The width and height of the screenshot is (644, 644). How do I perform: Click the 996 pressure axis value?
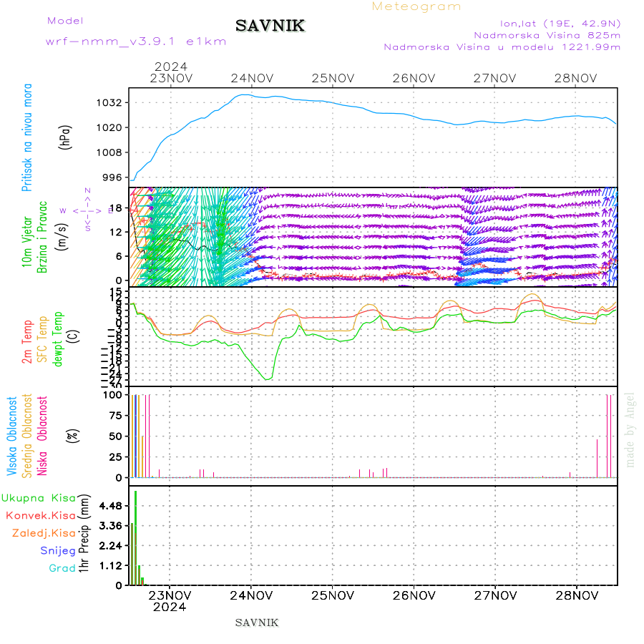coord(112,177)
